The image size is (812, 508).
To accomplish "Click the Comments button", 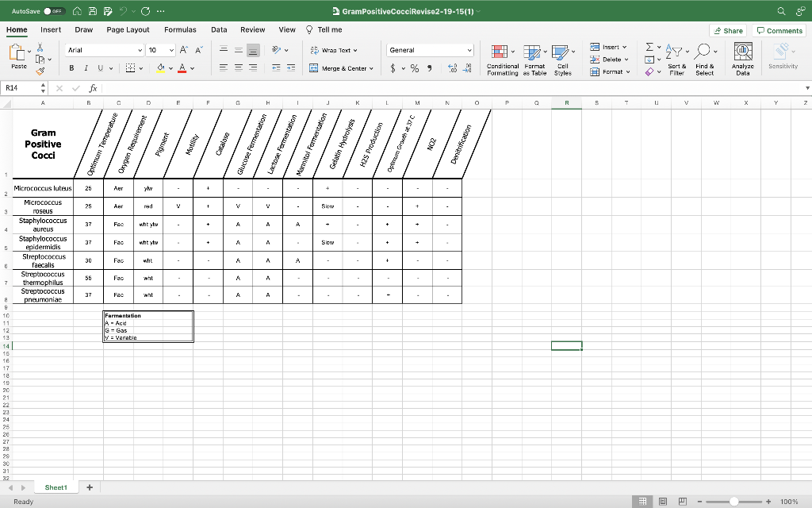I will click(779, 31).
